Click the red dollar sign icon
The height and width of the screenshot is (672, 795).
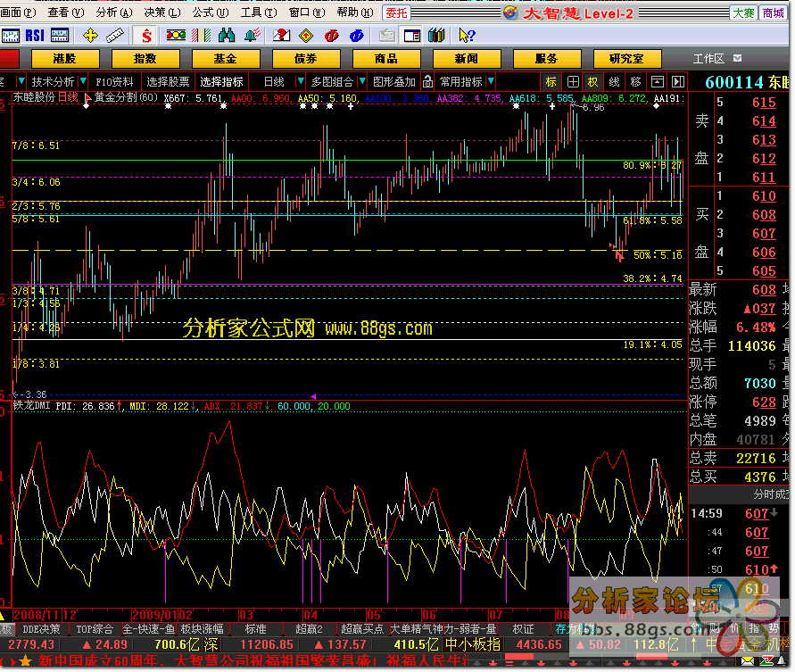pyautogui.click(x=146, y=35)
